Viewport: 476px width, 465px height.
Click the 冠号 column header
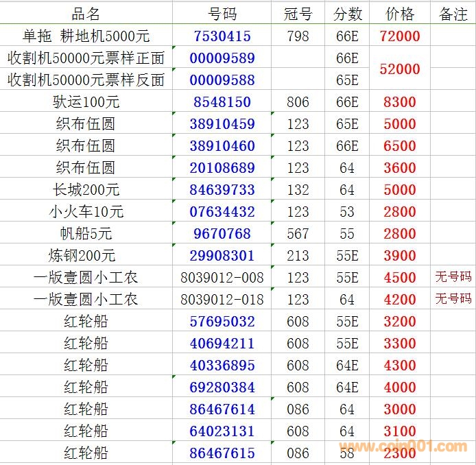click(298, 14)
